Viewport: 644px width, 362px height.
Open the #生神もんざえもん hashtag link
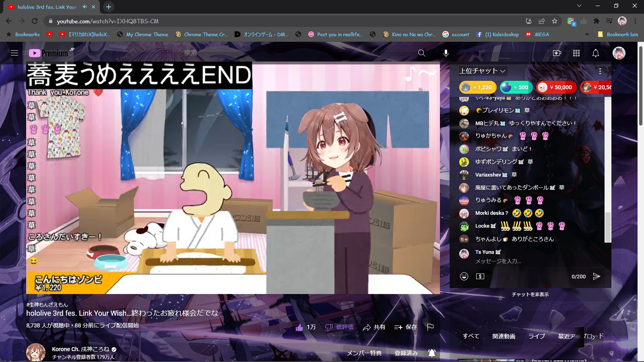[x=47, y=305]
